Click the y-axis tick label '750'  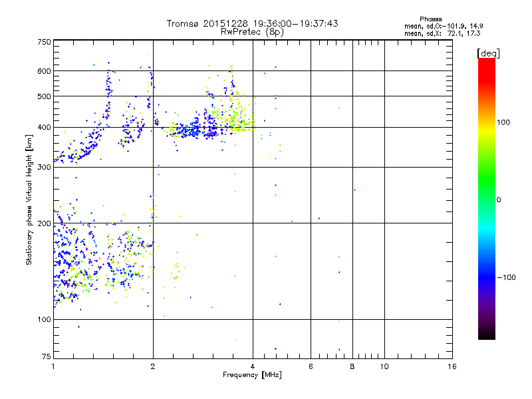click(44, 42)
